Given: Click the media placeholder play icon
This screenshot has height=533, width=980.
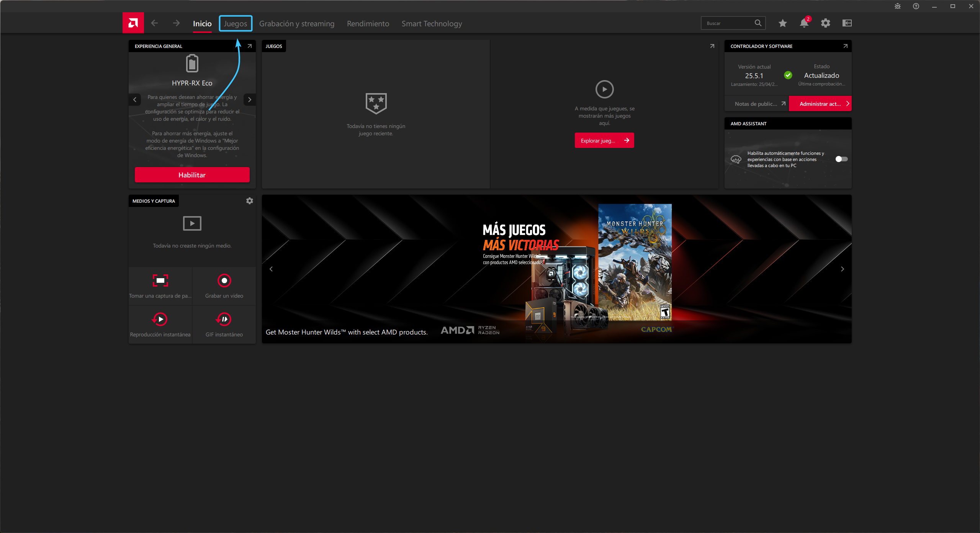Looking at the screenshot, I should point(192,223).
